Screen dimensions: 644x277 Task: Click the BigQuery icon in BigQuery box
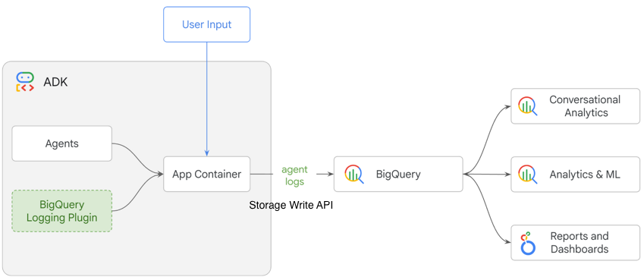pos(354,174)
